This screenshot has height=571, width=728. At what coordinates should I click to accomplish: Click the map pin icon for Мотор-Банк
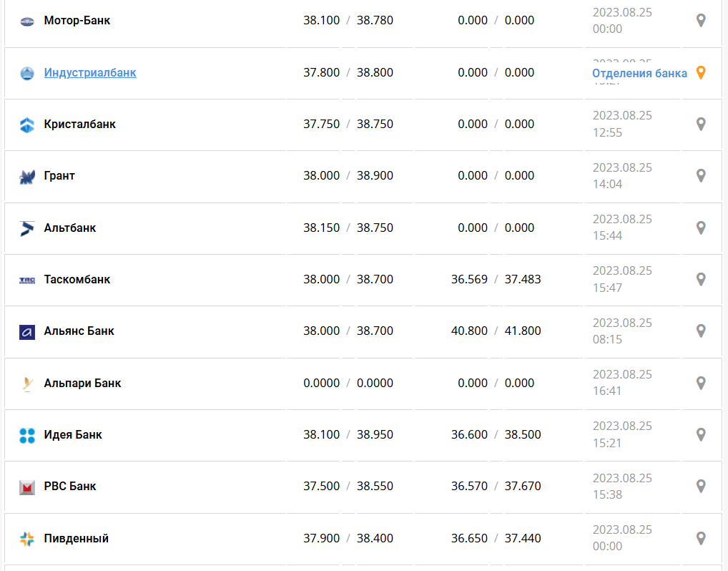point(701,21)
